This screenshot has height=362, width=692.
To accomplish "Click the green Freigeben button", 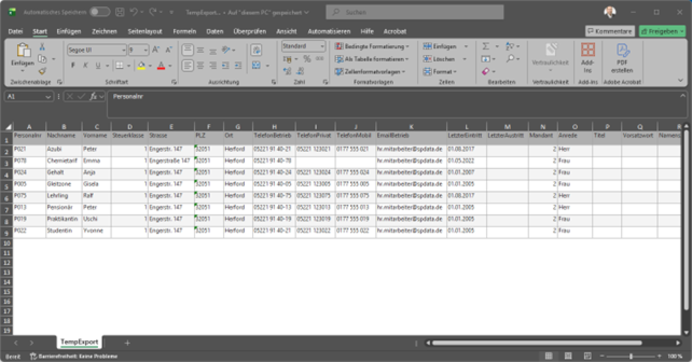I will coord(662,31).
